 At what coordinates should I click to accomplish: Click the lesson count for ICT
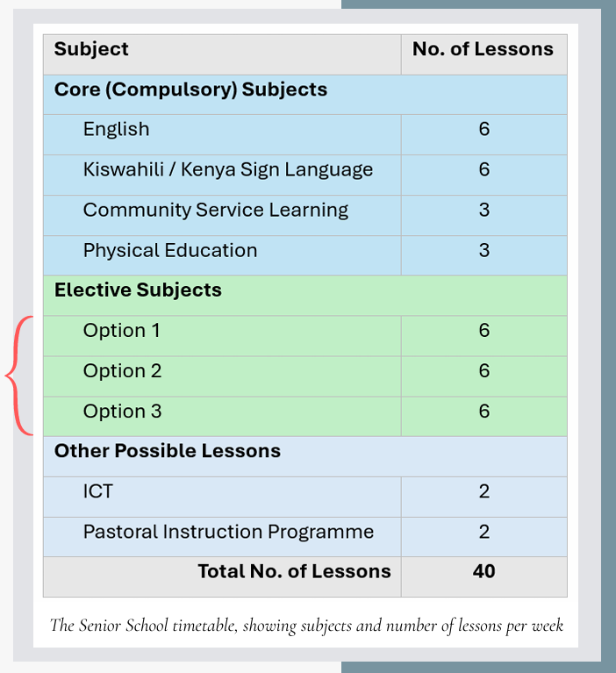pyautogui.click(x=483, y=491)
